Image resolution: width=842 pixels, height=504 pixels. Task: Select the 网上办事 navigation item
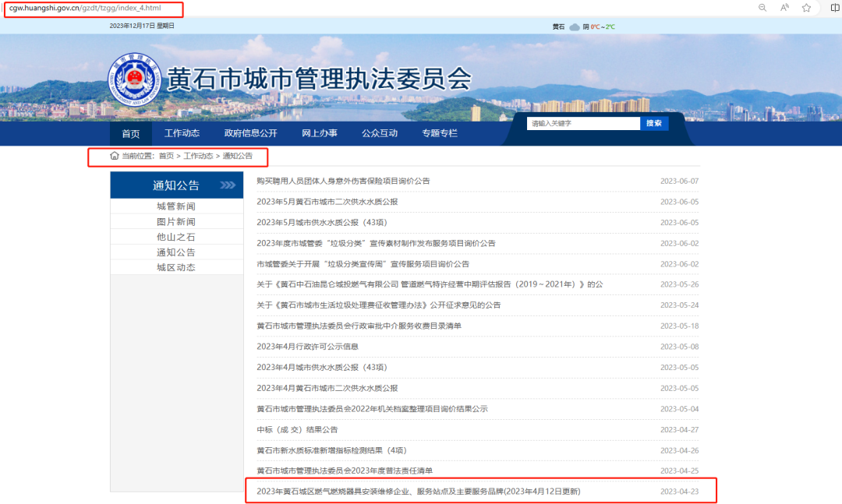pyautogui.click(x=320, y=133)
